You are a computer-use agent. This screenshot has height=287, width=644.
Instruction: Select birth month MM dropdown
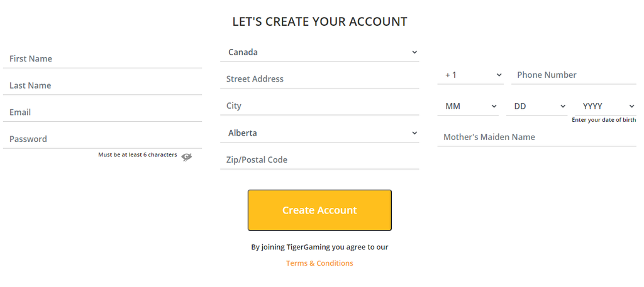pos(468,106)
